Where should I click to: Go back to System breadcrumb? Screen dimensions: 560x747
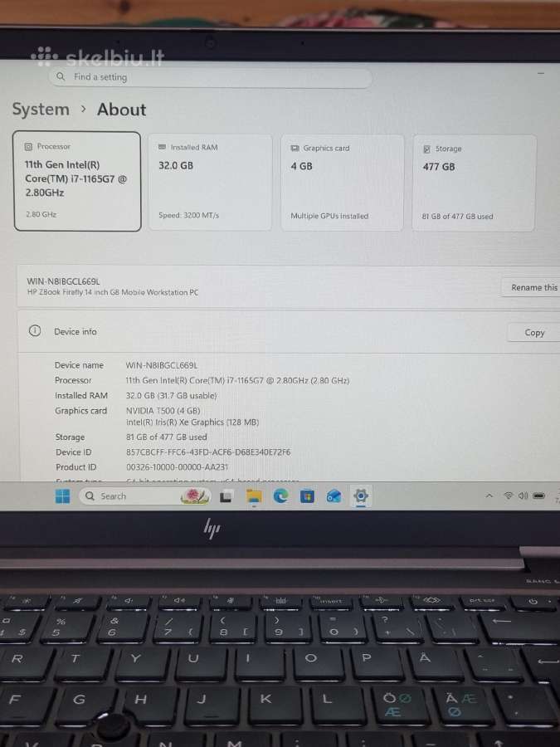click(x=41, y=109)
